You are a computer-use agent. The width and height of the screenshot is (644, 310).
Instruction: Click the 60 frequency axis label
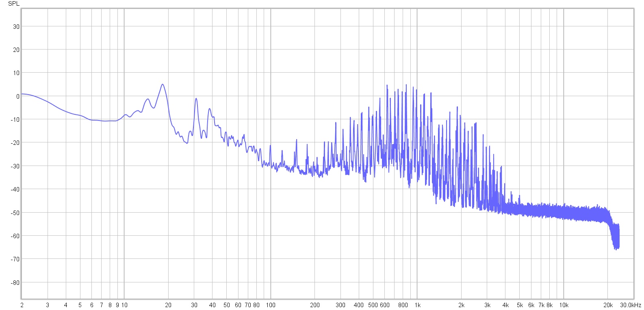(238, 305)
